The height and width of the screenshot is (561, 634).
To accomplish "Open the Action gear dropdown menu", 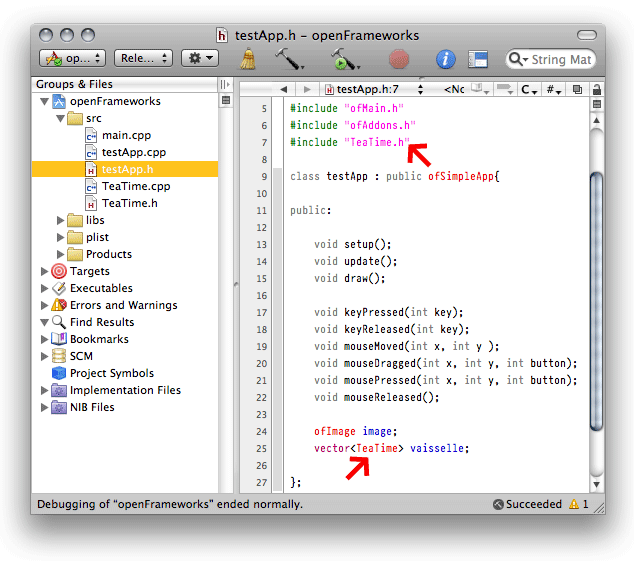I will point(197,59).
